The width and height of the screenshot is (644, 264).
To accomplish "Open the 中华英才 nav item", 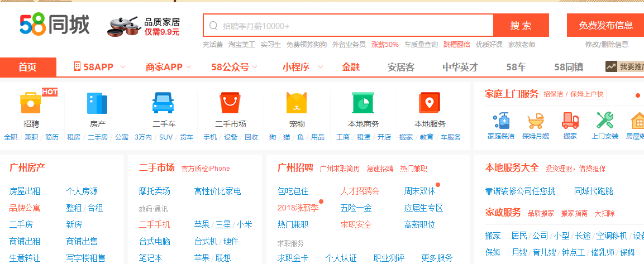I will click(460, 67).
